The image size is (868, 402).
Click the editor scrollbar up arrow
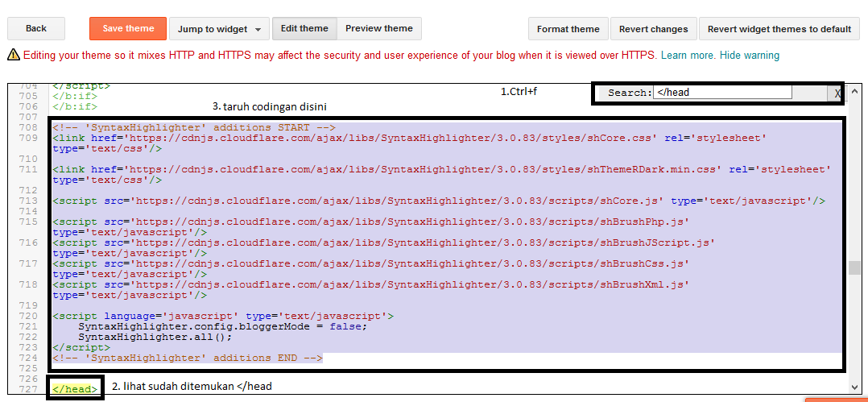[x=855, y=91]
